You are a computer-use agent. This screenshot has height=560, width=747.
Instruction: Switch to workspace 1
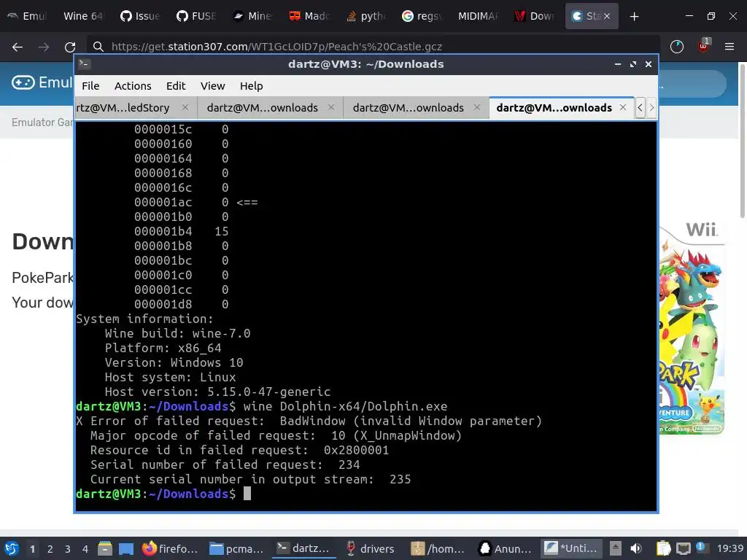[32, 549]
